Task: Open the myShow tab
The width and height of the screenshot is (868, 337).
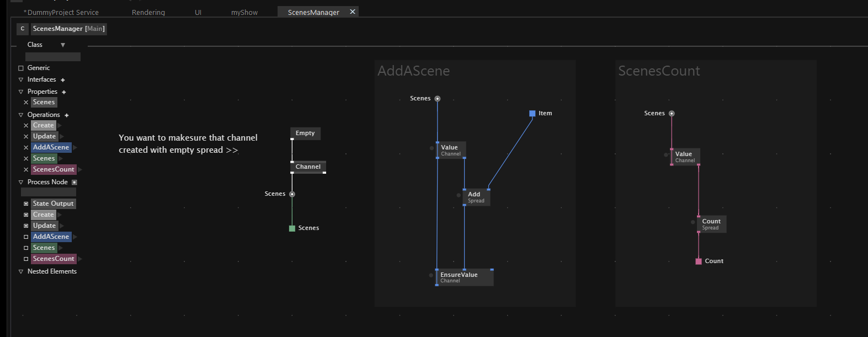Action: point(244,12)
